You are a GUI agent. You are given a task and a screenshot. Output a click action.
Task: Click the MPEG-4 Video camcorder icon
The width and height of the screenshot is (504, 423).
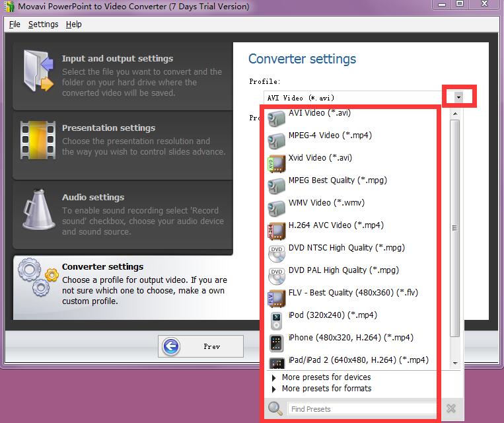[276, 141]
